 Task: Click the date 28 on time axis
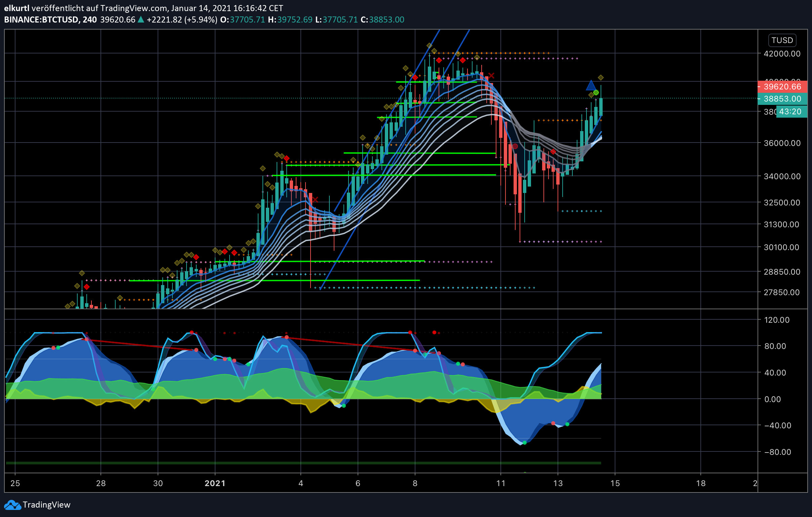click(101, 484)
